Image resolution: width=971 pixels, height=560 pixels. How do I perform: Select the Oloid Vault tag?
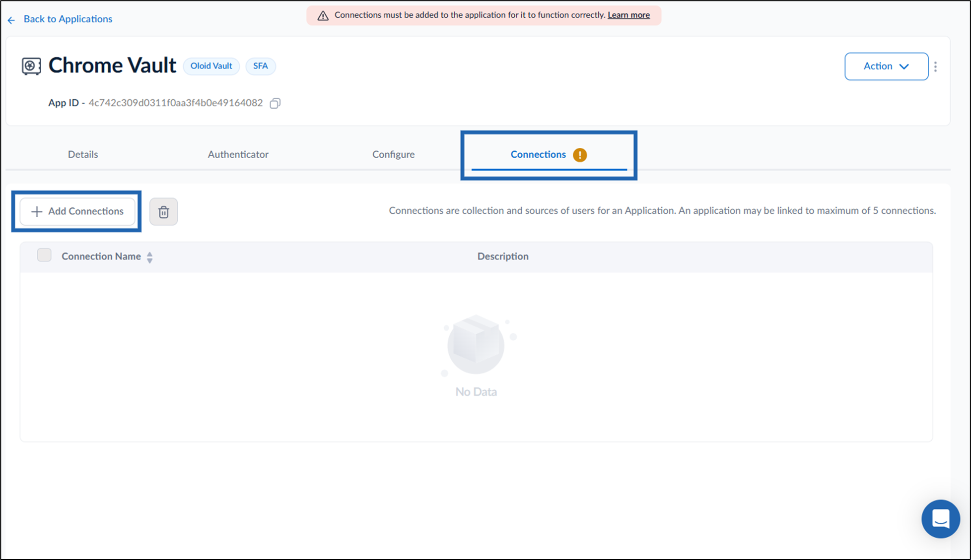[x=211, y=66]
